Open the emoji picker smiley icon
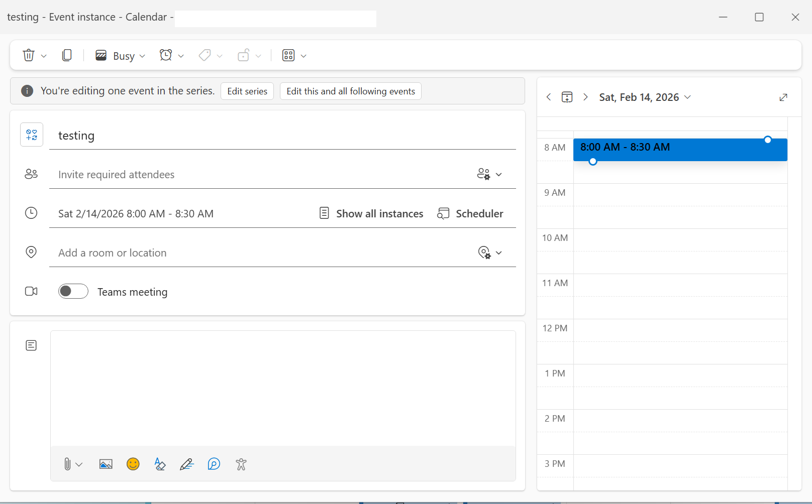The height and width of the screenshot is (504, 812). pos(133,464)
